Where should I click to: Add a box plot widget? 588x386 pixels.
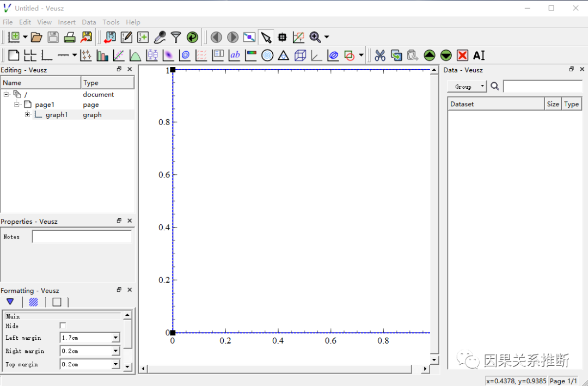152,56
